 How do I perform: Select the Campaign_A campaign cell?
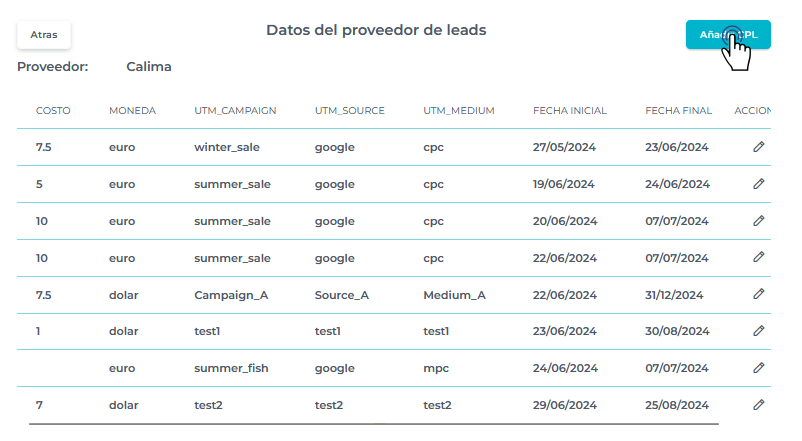tap(231, 295)
